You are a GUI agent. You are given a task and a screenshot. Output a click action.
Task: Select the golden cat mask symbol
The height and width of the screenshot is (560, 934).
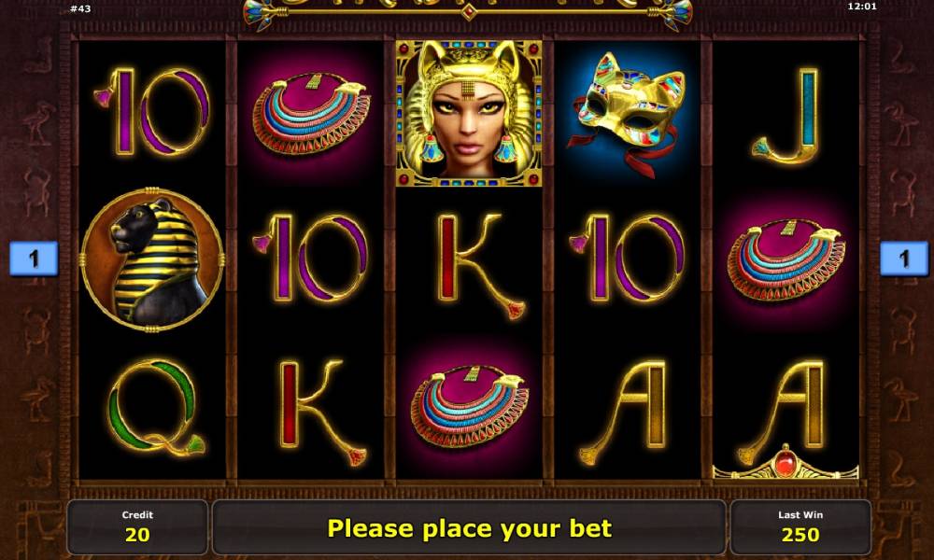(628, 113)
